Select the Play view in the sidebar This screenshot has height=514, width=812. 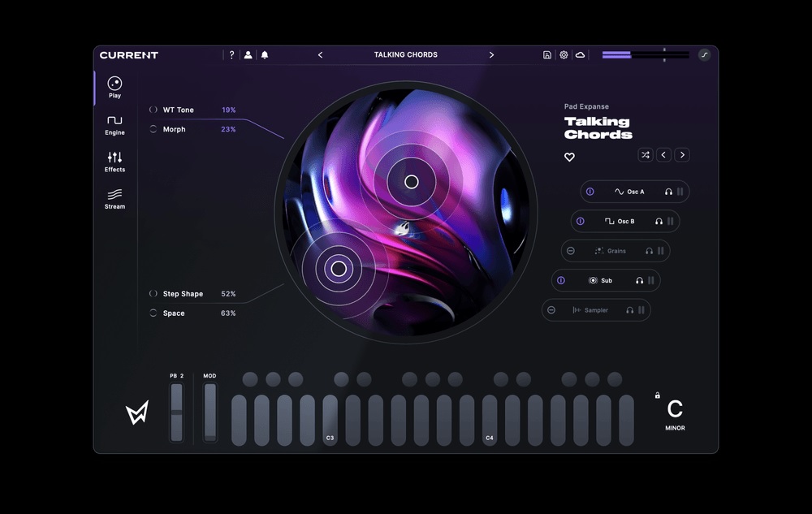tap(114, 85)
